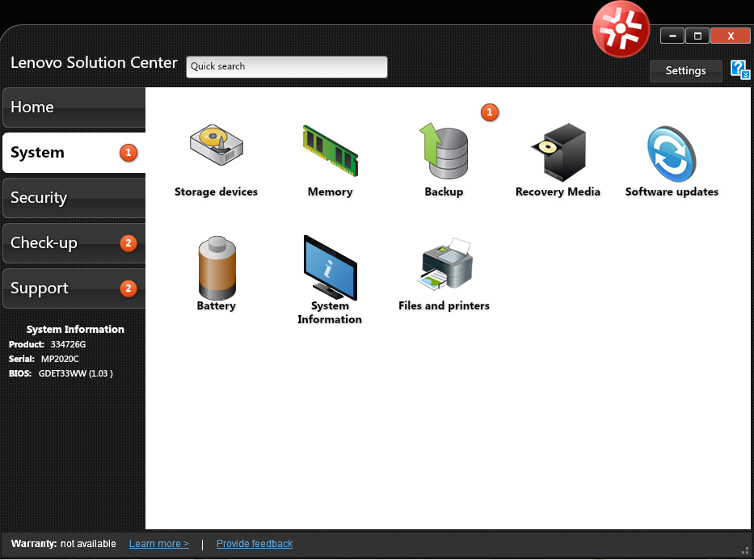Minimize the Lenovo Solution Center window

click(x=672, y=36)
